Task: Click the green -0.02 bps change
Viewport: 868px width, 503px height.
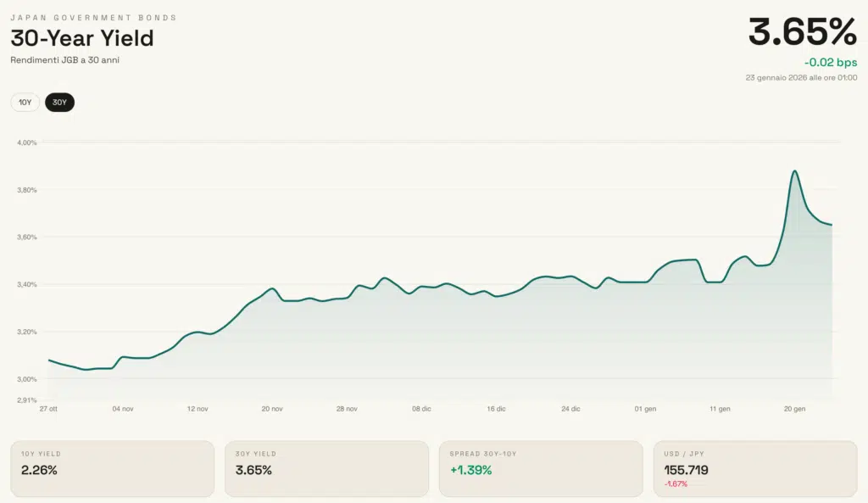Action: (831, 63)
